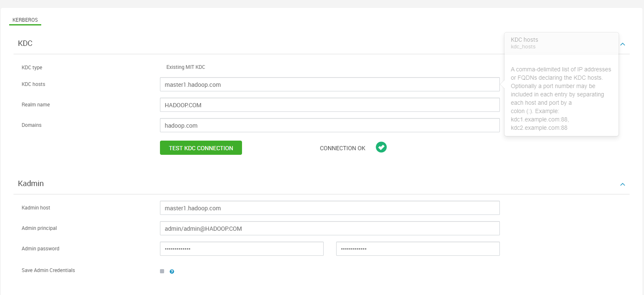This screenshot has height=295, width=644.
Task: Select the Domains text field
Action: (x=329, y=125)
